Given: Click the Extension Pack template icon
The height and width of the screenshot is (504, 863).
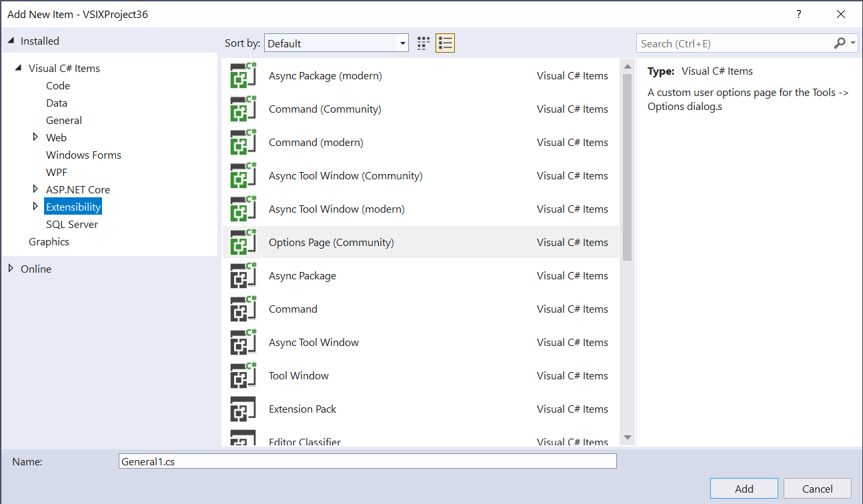Looking at the screenshot, I should (x=243, y=409).
